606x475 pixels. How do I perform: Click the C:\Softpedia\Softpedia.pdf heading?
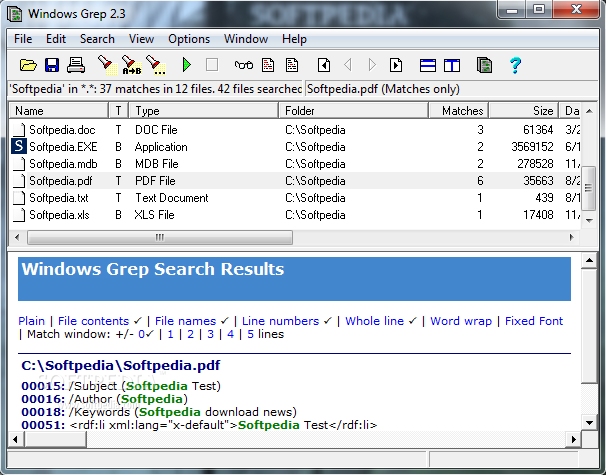pos(121,366)
